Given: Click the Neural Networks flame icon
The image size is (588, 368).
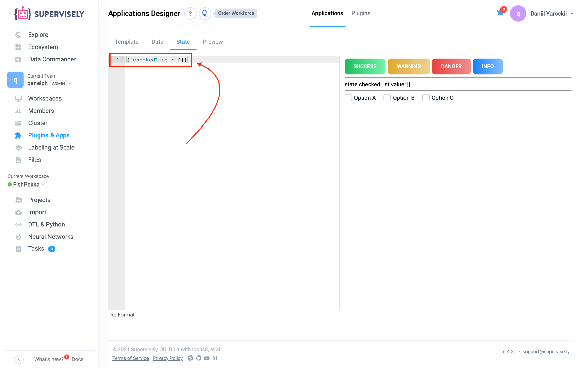Looking at the screenshot, I should coord(18,237).
